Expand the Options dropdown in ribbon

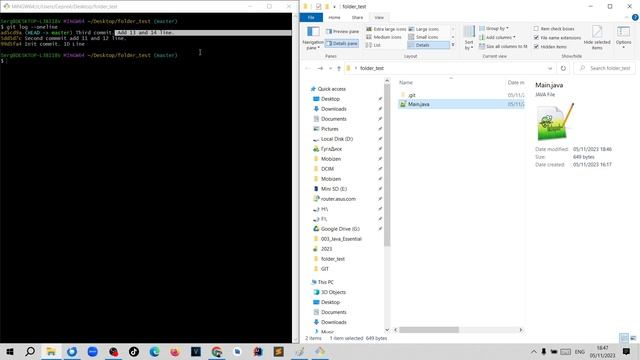623,38
